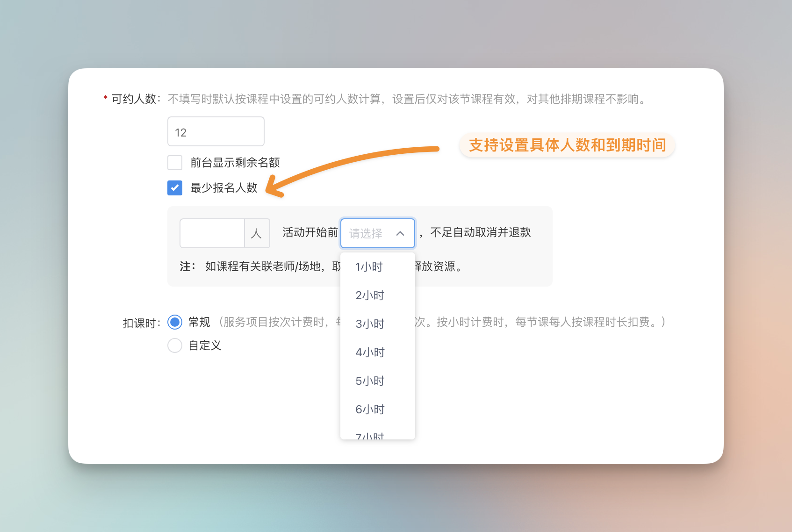
Task: Uncheck the 最少报名人数 checkbox
Action: (x=175, y=188)
